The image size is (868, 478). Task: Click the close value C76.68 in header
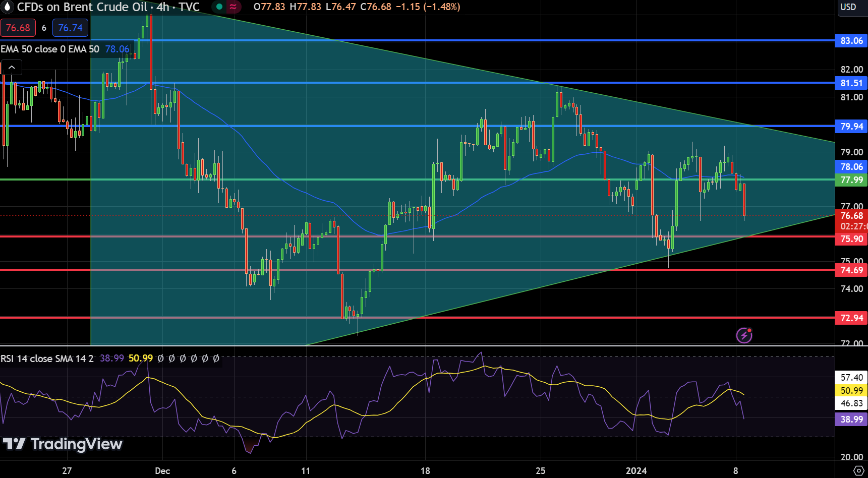tap(376, 7)
